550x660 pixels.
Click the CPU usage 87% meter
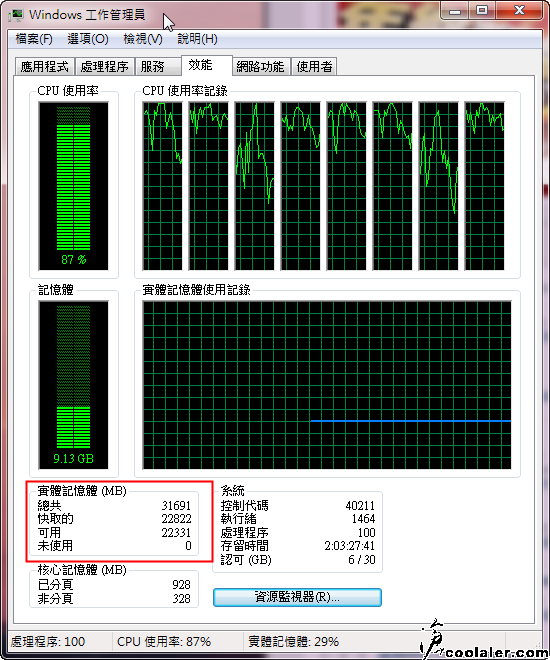coord(73,186)
